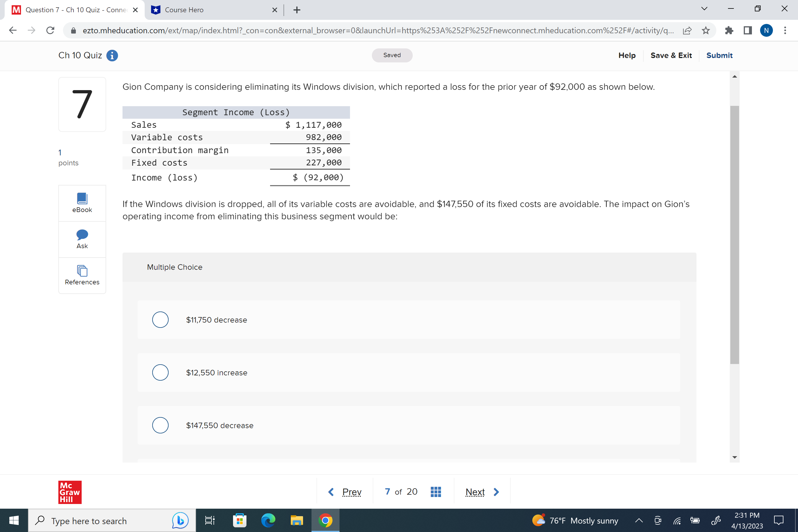This screenshot has width=798, height=532.
Task: Open Chrome's three-dot menu
Action: (785, 31)
